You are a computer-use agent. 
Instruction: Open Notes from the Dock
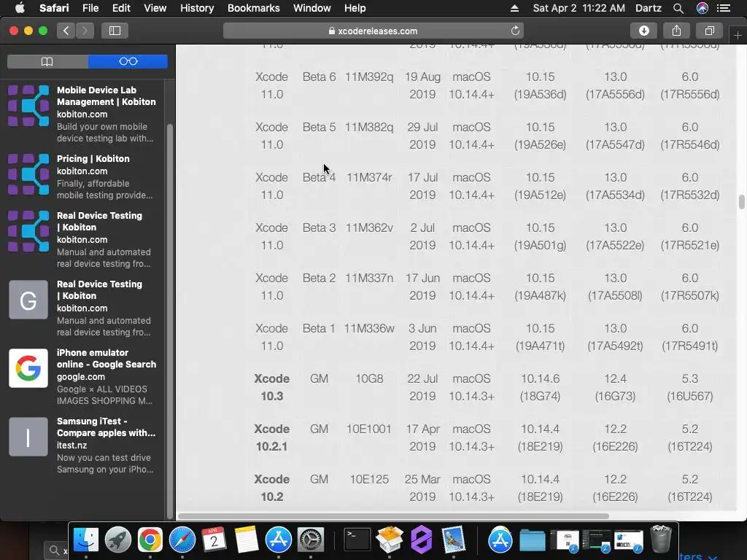pyautogui.click(x=247, y=540)
